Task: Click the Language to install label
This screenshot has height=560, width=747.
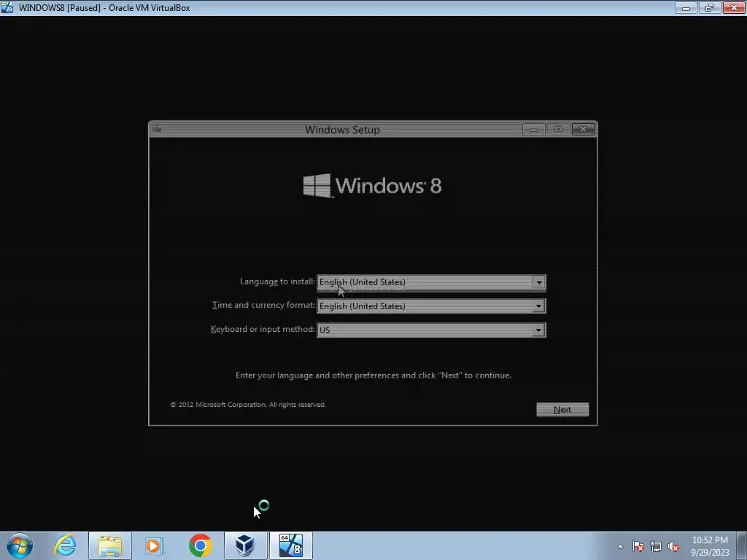Action: tap(277, 281)
